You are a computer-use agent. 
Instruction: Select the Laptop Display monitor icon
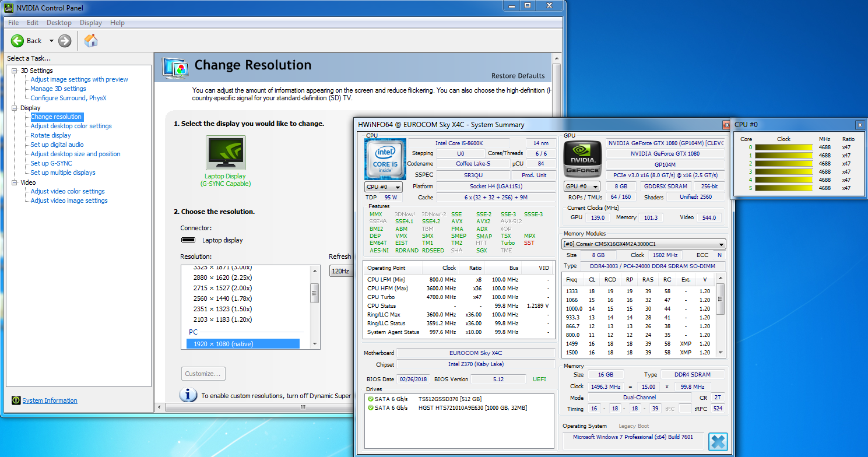[x=226, y=153]
